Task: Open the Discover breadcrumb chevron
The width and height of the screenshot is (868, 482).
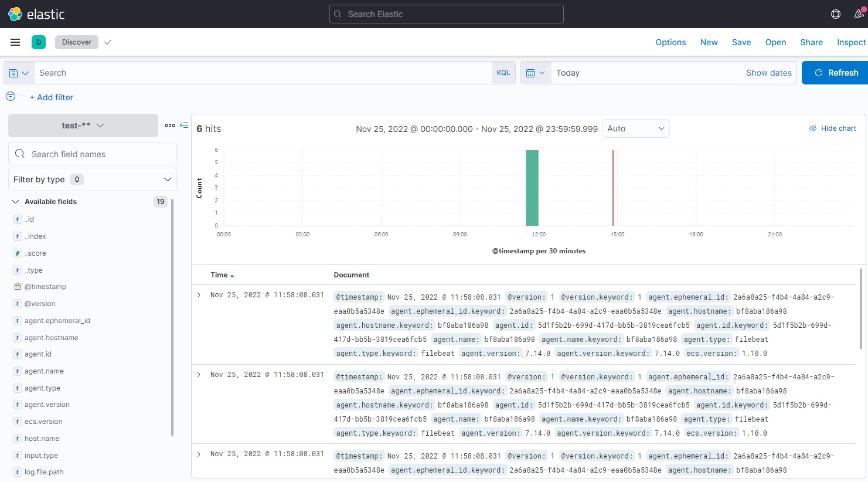Action: (x=108, y=42)
